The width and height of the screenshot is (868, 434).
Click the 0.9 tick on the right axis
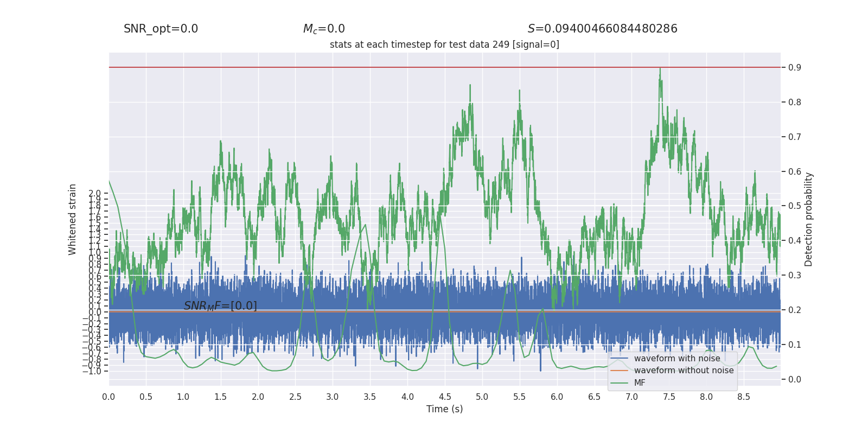(x=795, y=68)
